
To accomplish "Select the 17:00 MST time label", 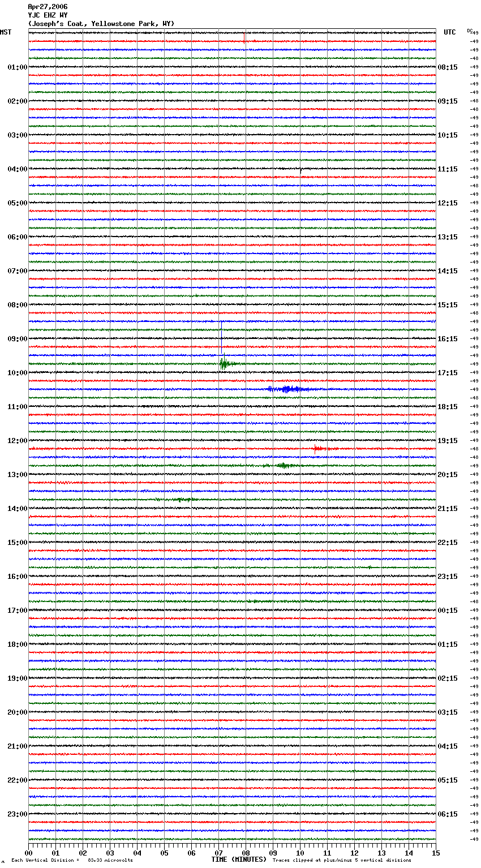I will (18, 611).
